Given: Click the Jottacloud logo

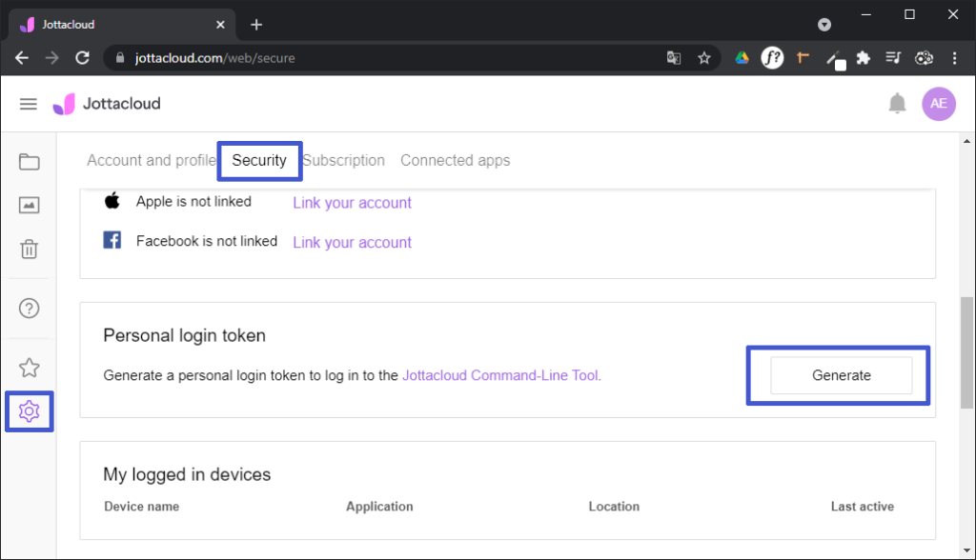Looking at the screenshot, I should pyautogui.click(x=107, y=104).
